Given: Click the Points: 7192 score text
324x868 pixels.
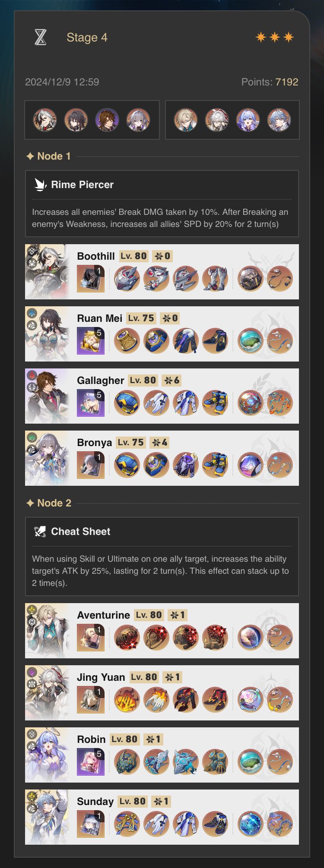Looking at the screenshot, I should 270,82.
